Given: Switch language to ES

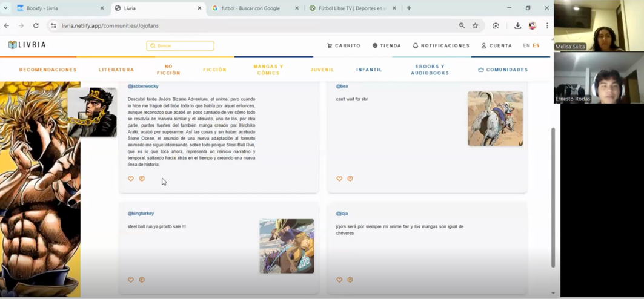Looking at the screenshot, I should click(536, 45).
